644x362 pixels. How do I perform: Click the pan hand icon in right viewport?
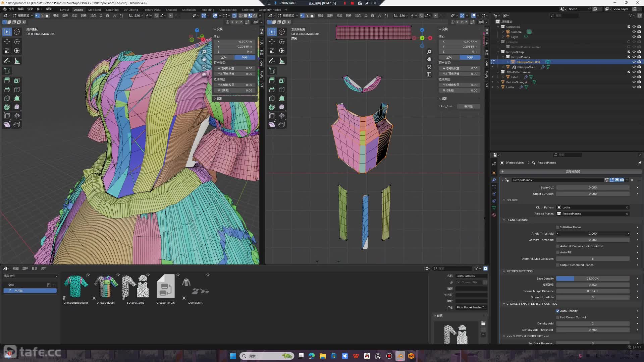(x=429, y=59)
